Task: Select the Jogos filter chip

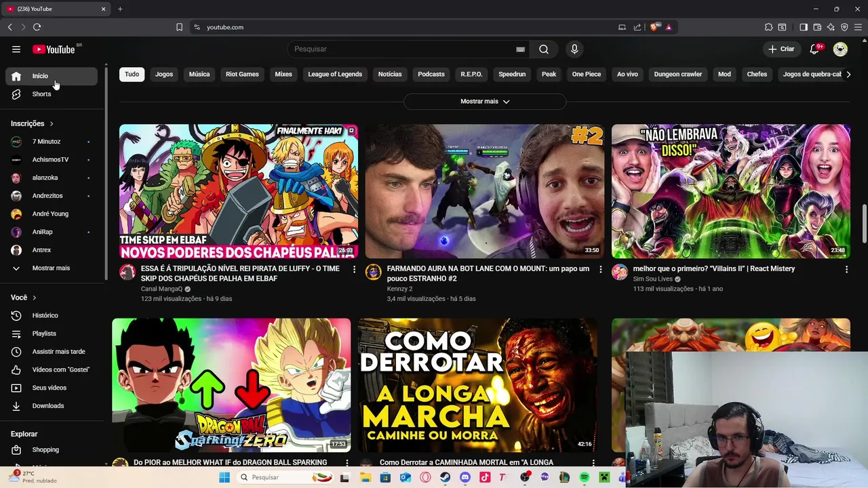Action: (164, 75)
